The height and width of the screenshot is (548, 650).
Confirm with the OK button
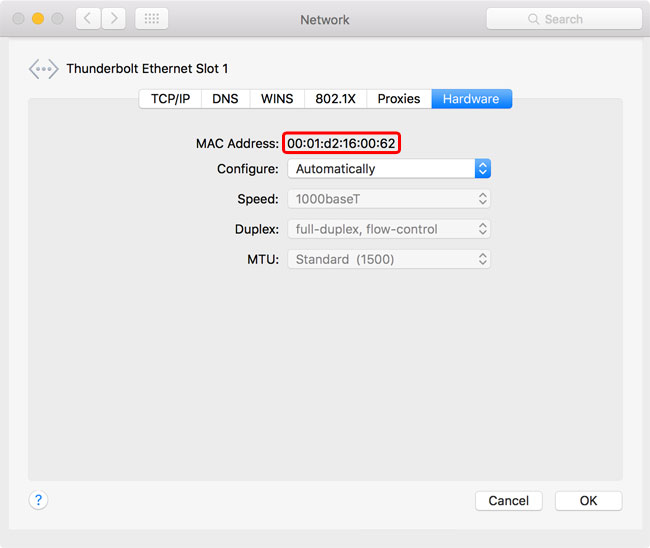pos(588,500)
